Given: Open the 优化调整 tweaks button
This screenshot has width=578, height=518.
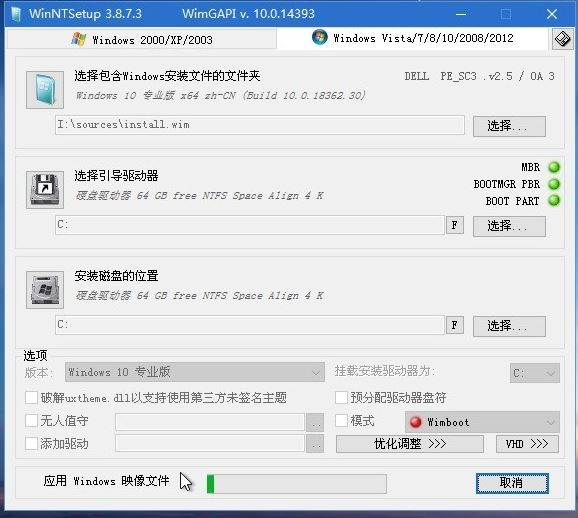Looking at the screenshot, I should [x=410, y=444].
